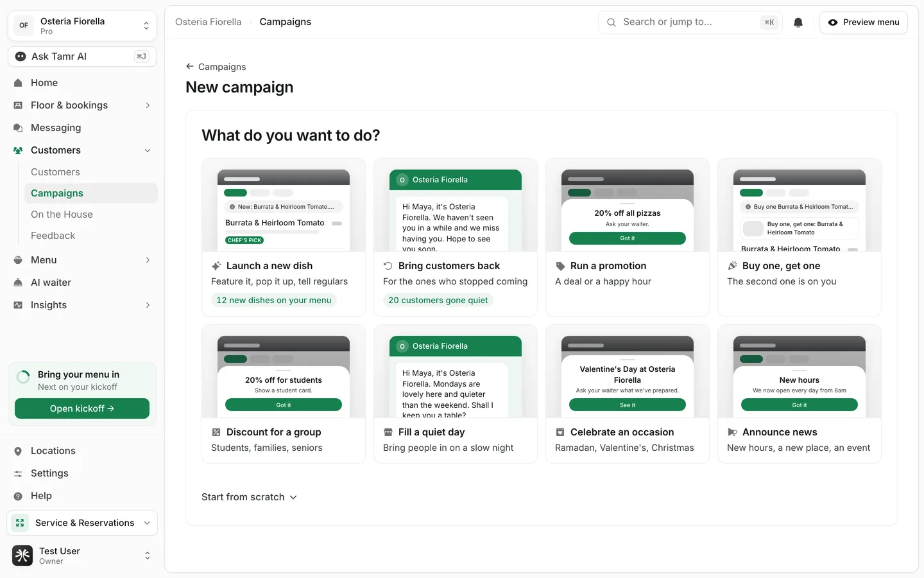Viewport: 924px width, 578px height.
Task: Click the AI waiter bell icon
Action: (18, 283)
